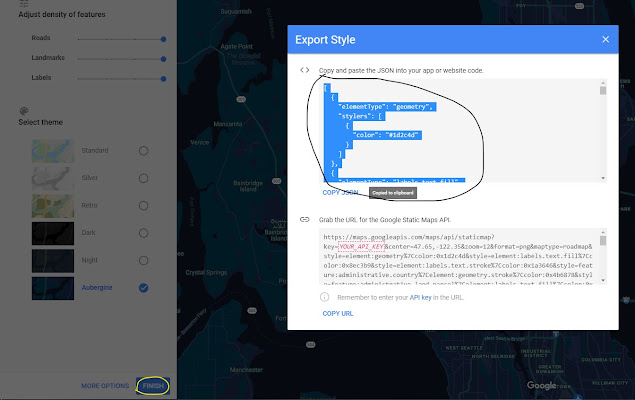The height and width of the screenshot is (400, 635).
Task: Click the Landmarks density slider handle
Action: point(164,59)
